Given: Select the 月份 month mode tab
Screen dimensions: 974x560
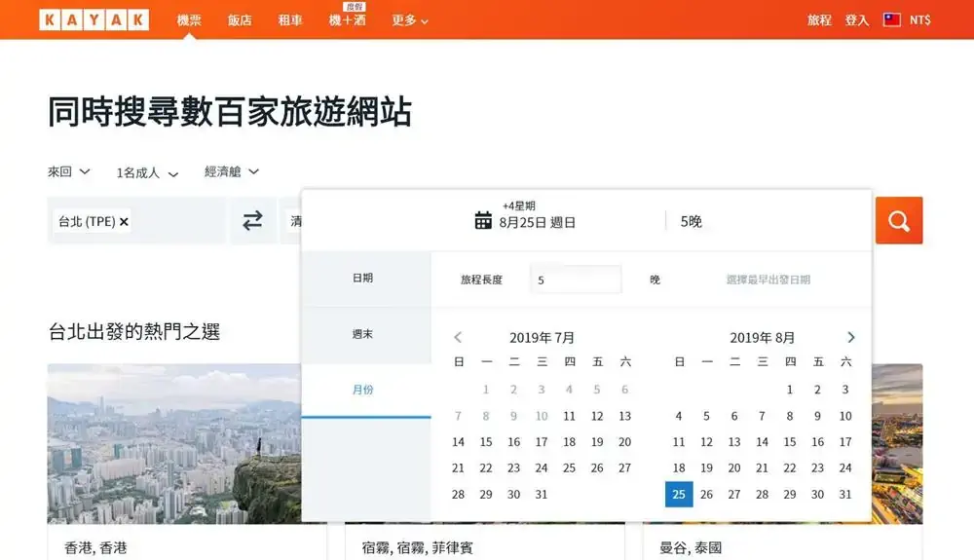Looking at the screenshot, I should click(366, 390).
